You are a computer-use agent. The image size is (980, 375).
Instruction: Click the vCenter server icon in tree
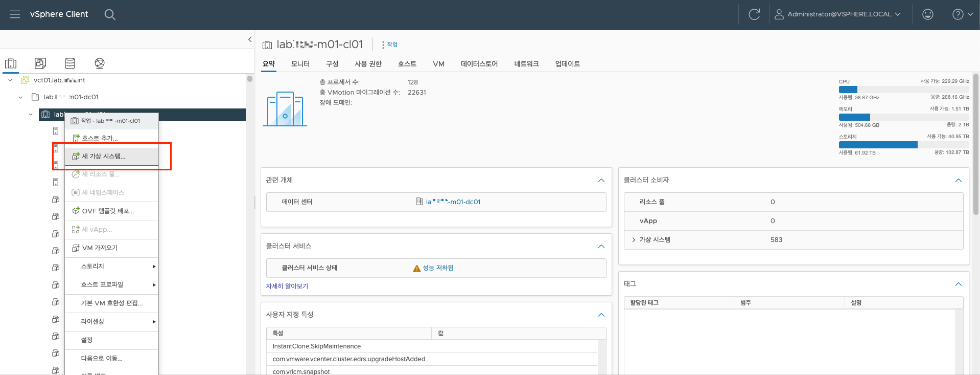click(x=25, y=80)
